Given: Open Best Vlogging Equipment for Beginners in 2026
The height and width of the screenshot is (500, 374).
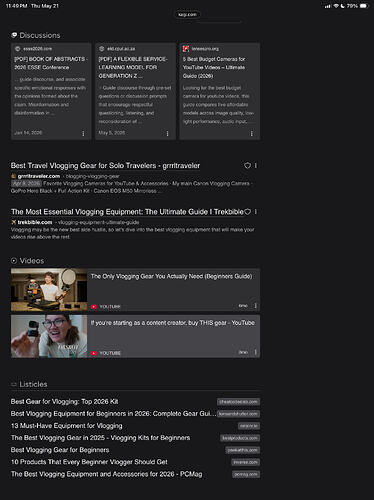Looking at the screenshot, I should 113,414.
